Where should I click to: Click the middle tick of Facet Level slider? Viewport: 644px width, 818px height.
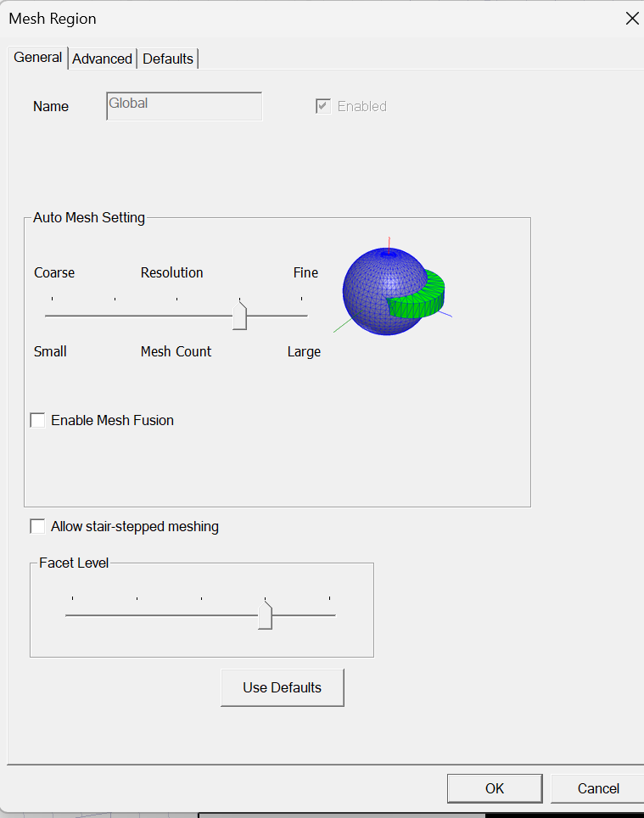[201, 614]
